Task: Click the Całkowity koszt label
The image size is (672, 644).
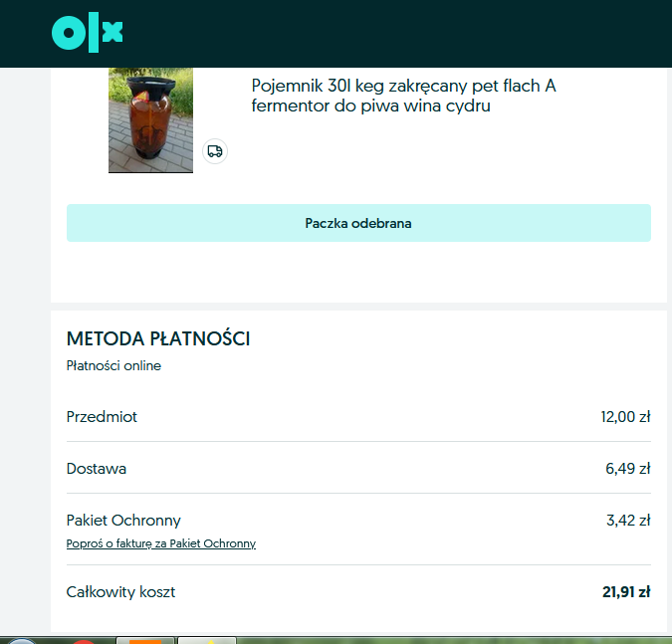Action: tap(120, 591)
